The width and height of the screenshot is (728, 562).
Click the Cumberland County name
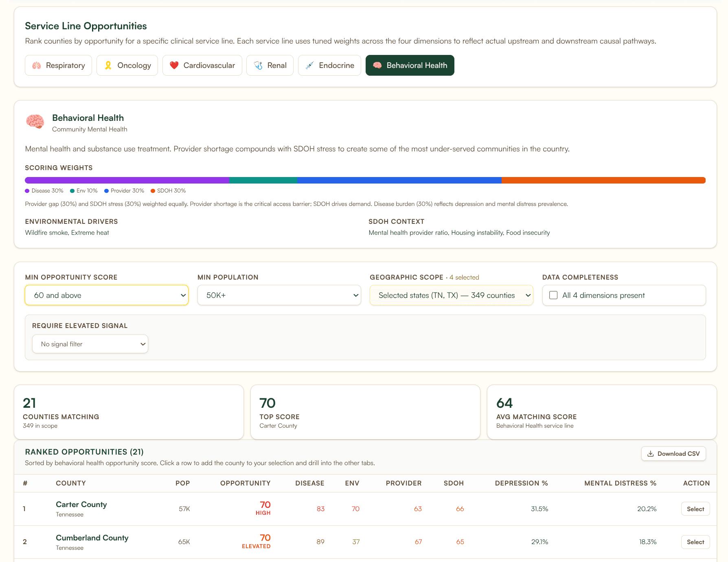click(92, 538)
